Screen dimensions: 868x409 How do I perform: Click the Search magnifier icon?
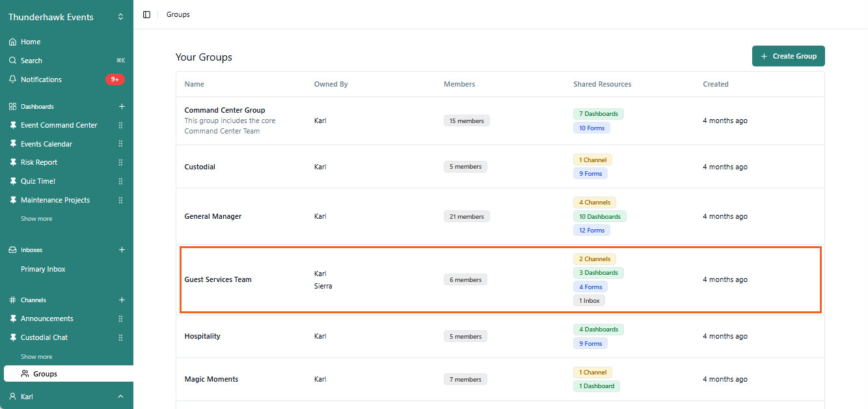(12, 61)
